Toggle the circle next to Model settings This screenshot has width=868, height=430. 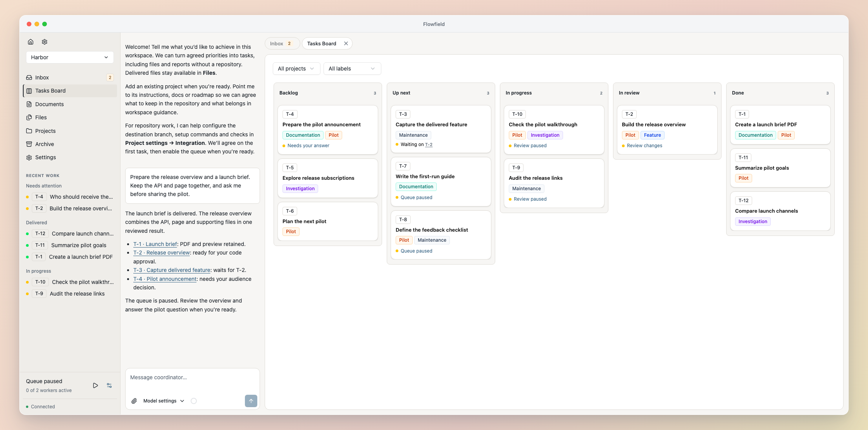tap(194, 401)
